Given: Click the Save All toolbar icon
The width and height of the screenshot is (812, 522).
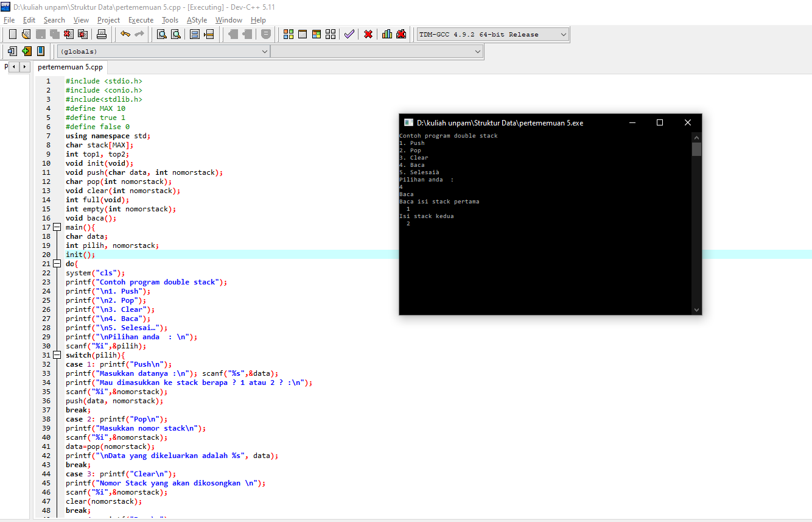Looking at the screenshot, I should [x=54, y=34].
